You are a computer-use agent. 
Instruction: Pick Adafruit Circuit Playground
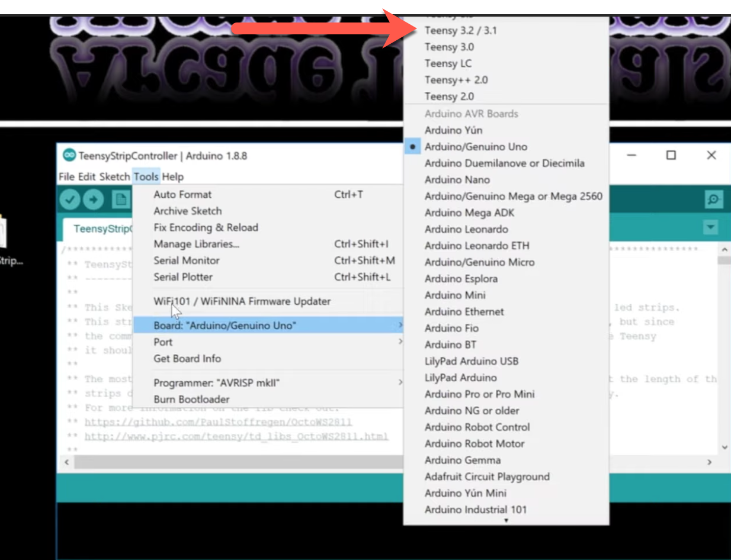pyautogui.click(x=506, y=477)
